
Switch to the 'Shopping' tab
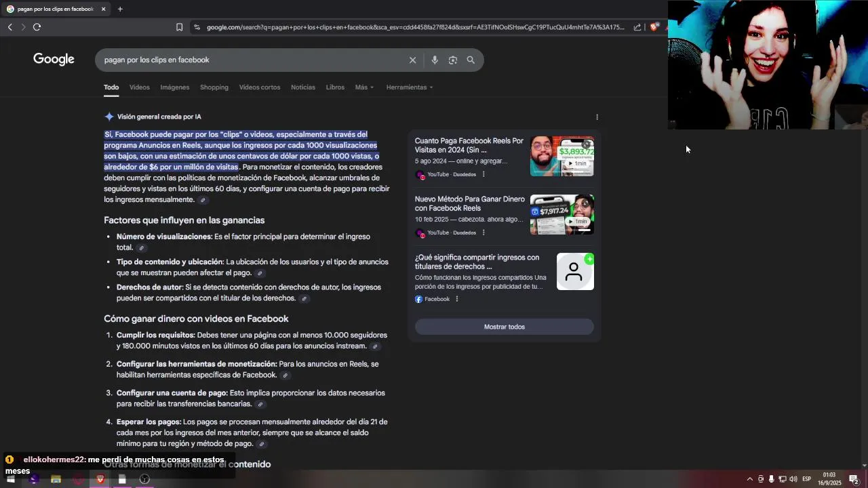[214, 87]
